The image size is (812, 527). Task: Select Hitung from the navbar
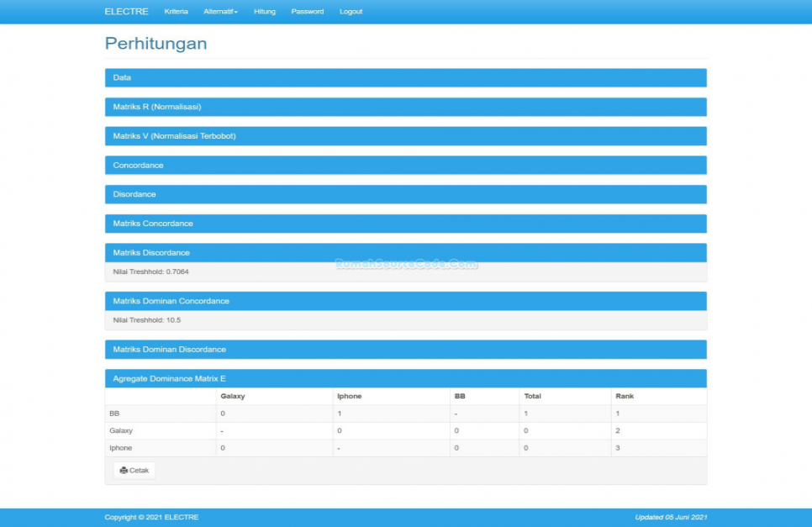tap(264, 11)
